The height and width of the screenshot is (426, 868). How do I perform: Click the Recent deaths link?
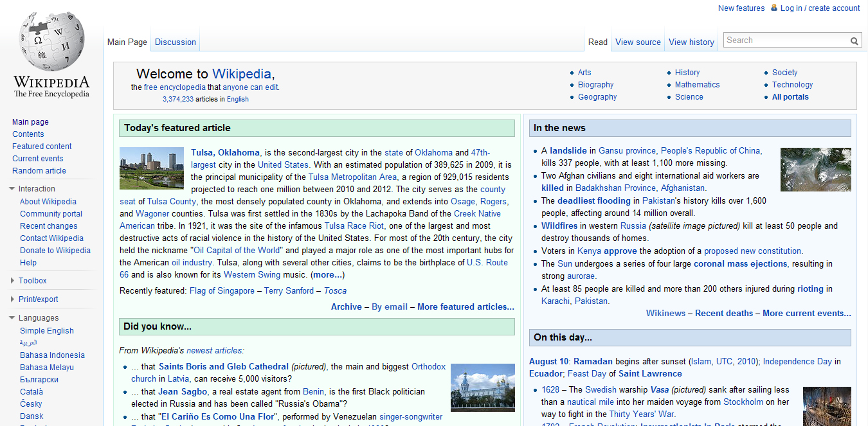(x=724, y=314)
